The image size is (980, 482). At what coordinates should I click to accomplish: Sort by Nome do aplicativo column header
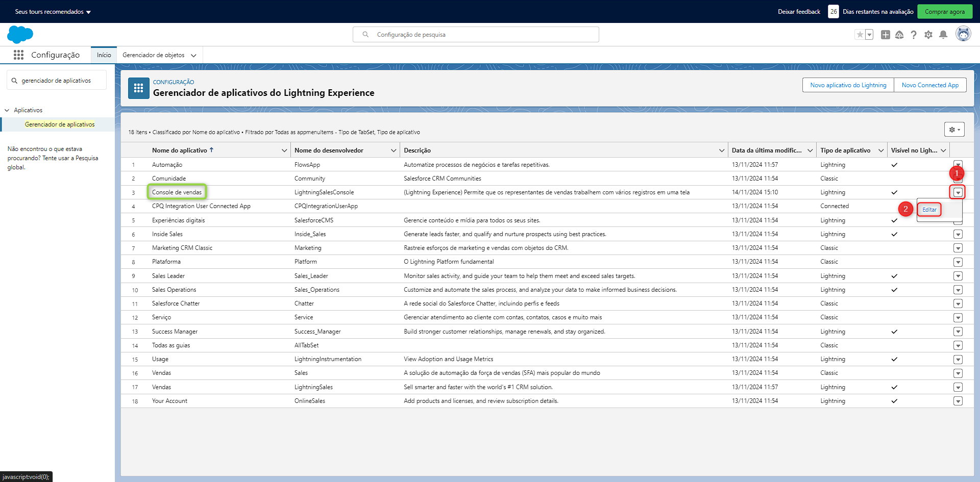pyautogui.click(x=180, y=150)
